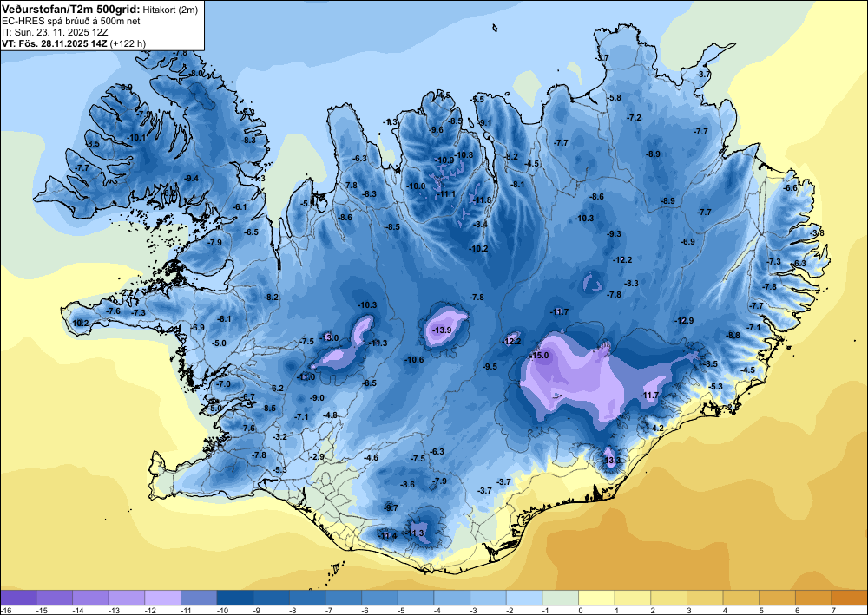Click the legend swatch between -5 and -4
The height and width of the screenshot is (615, 868).
click(x=416, y=598)
